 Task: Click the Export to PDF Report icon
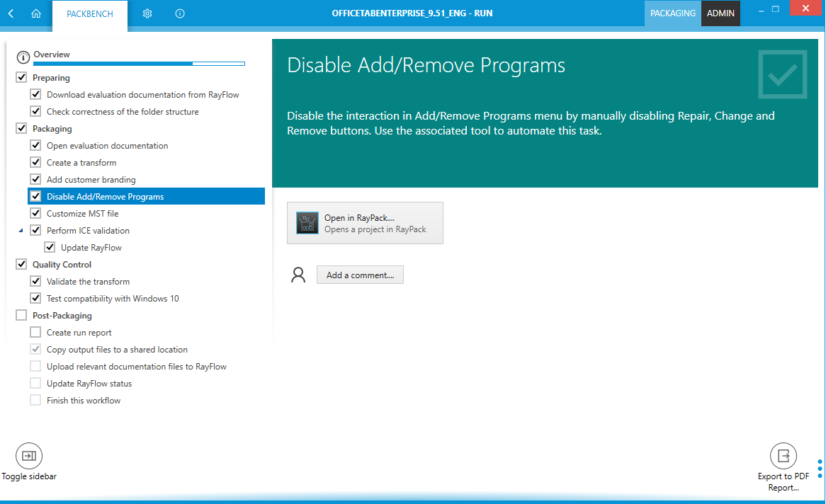pyautogui.click(x=783, y=457)
